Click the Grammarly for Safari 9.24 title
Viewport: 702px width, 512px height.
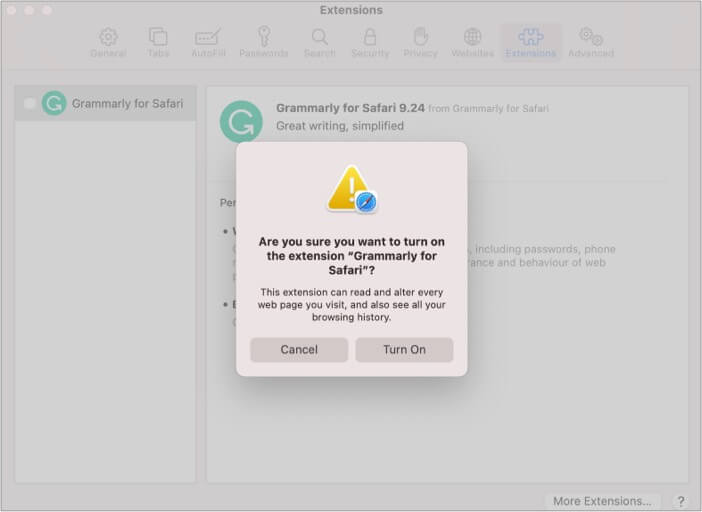pos(350,108)
